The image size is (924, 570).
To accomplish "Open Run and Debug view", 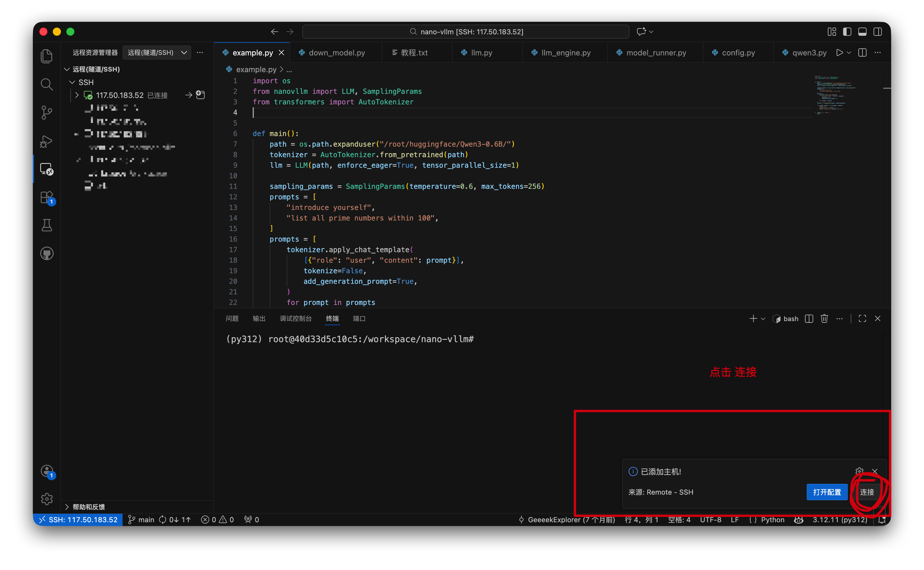I will click(47, 141).
